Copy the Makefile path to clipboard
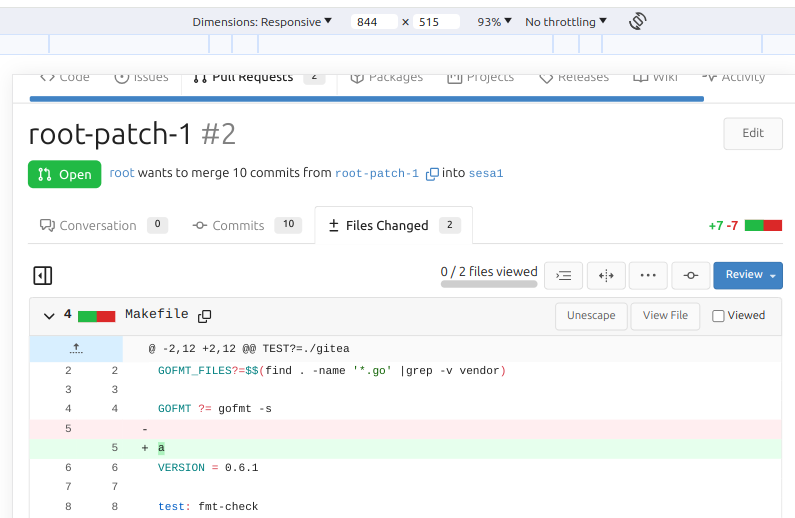Viewport: 795px width, 518px height. coord(205,316)
